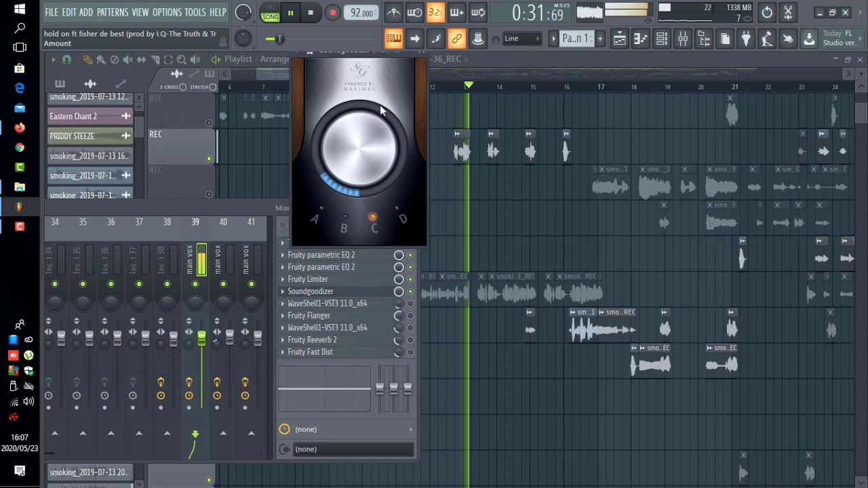Viewport: 868px width, 488px height.
Task: Enable the Fruity Fast Dist effect slot
Action: pos(410,352)
